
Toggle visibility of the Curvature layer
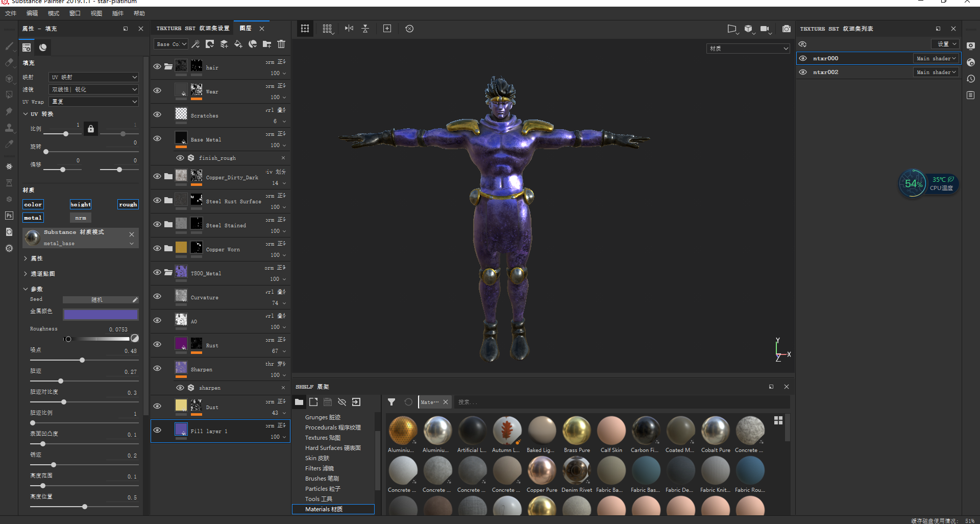[157, 296]
